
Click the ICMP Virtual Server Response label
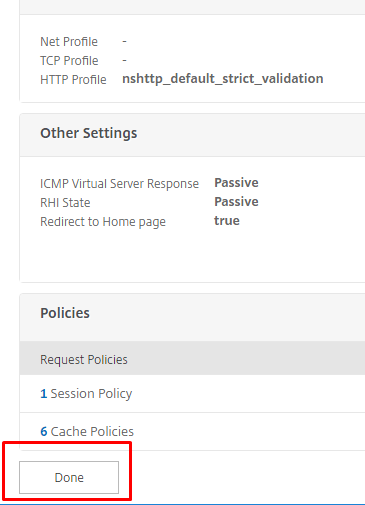[119, 184]
